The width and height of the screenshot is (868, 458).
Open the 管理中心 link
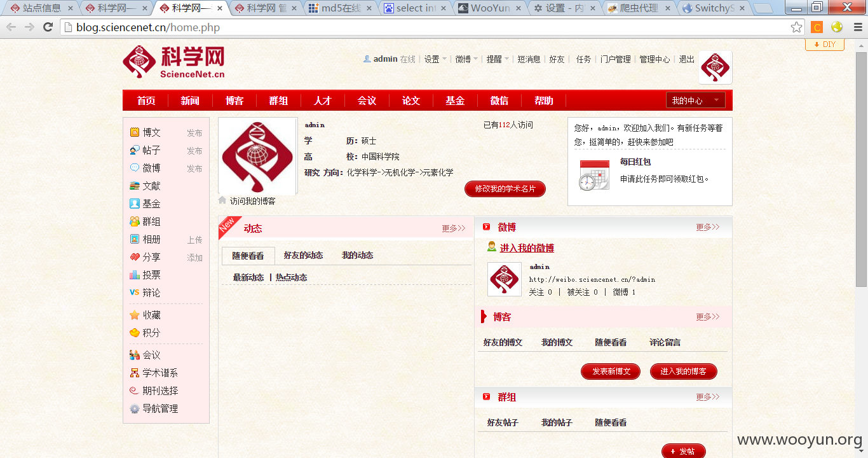(x=654, y=59)
